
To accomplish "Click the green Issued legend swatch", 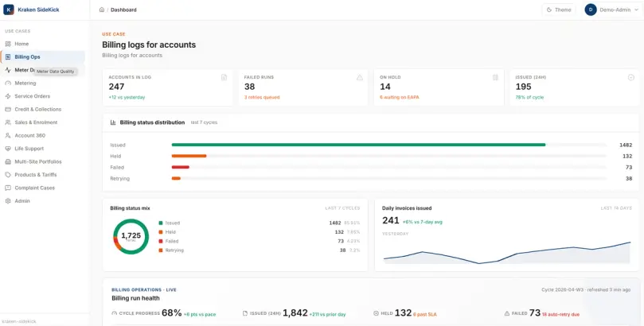I will click(161, 223).
